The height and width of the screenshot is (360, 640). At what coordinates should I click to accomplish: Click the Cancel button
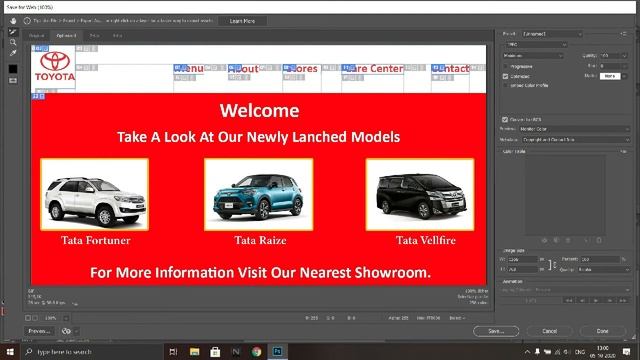(x=549, y=331)
